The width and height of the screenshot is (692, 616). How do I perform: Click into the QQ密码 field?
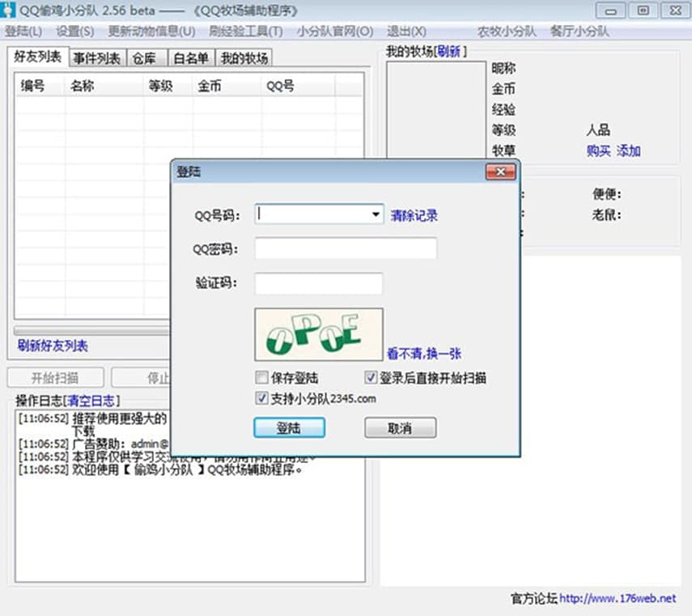click(x=346, y=249)
